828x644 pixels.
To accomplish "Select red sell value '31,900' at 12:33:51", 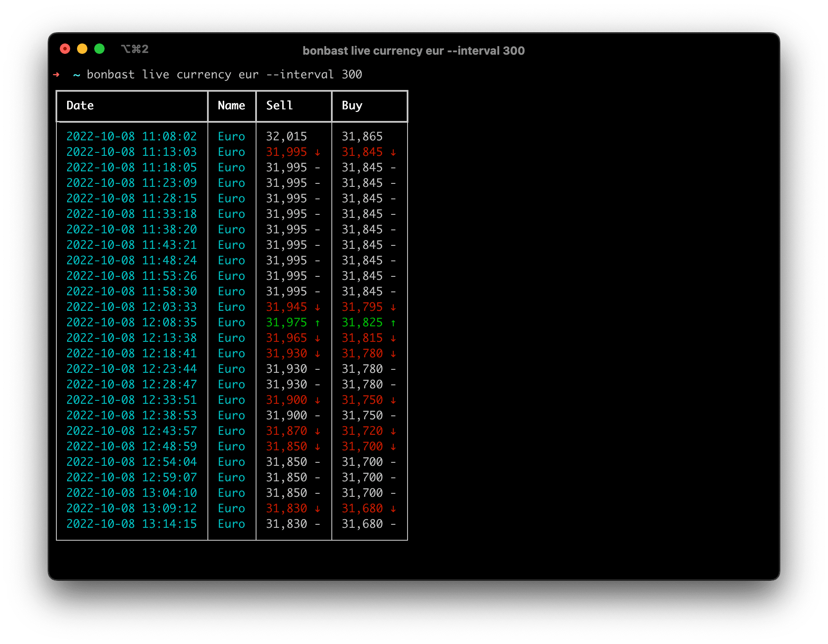I will (x=287, y=400).
